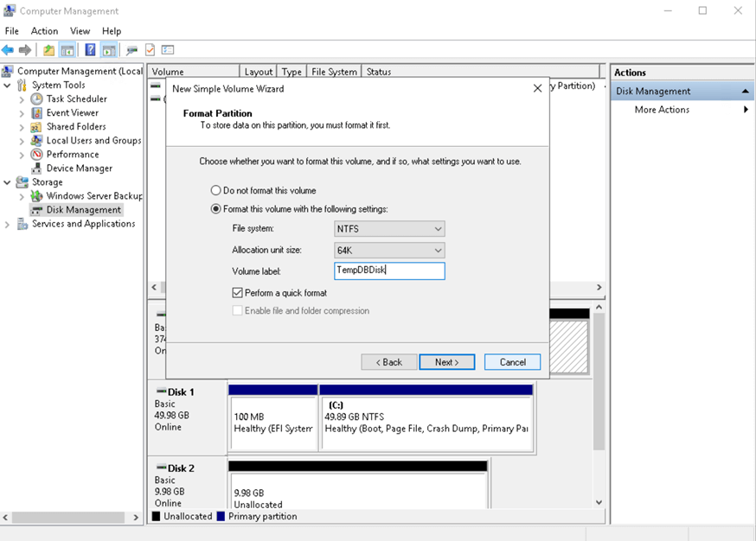
Task: Click the blue Help question mark icon
Action: pyautogui.click(x=90, y=50)
